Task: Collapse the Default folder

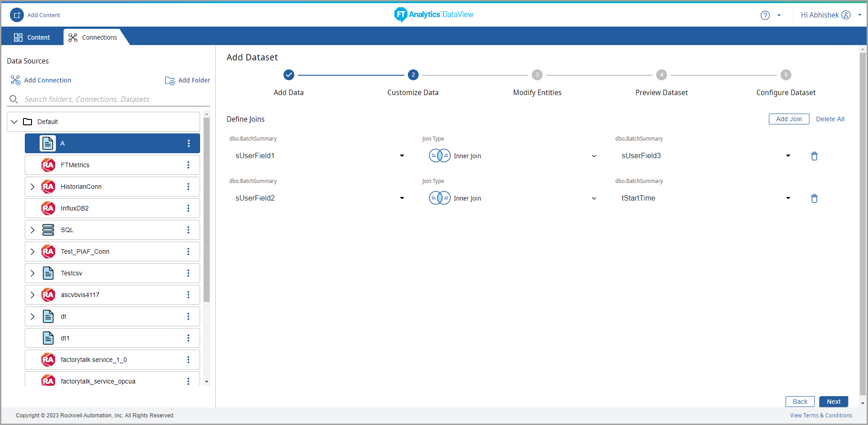Action: (x=14, y=122)
